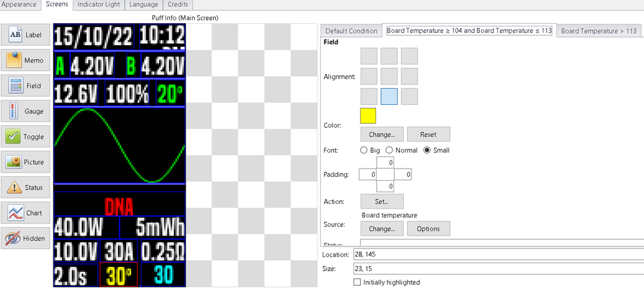The height and width of the screenshot is (289, 644).
Task: Open the Language tab
Action: [144, 5]
